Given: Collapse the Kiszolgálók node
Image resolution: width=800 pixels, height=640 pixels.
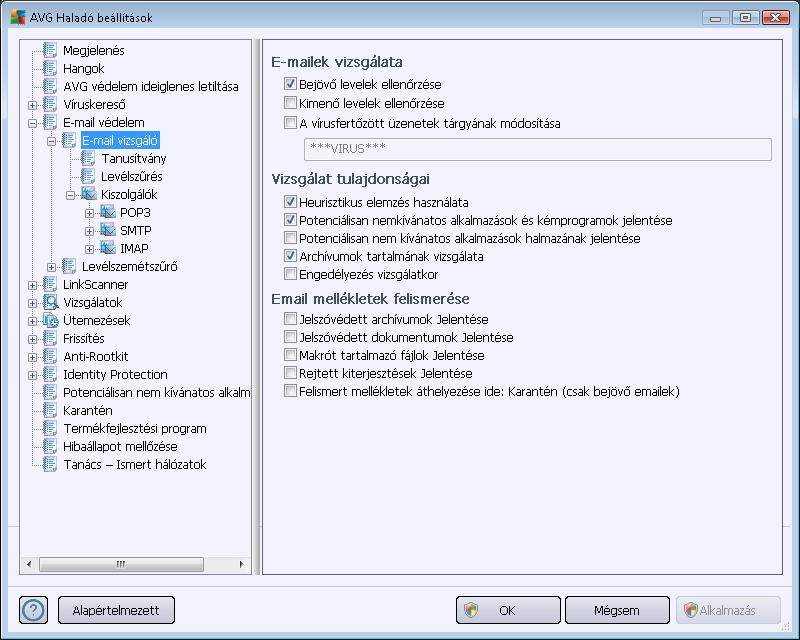Looking at the screenshot, I should click(x=70, y=195).
